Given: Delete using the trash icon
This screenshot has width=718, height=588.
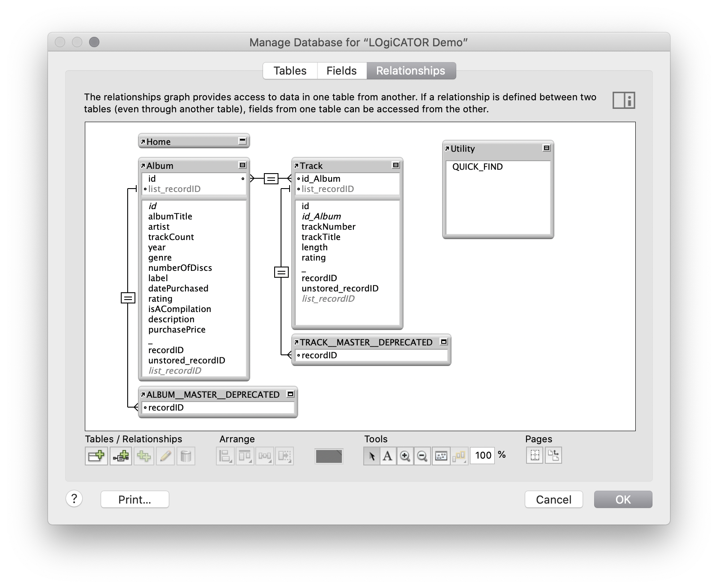Looking at the screenshot, I should [185, 456].
